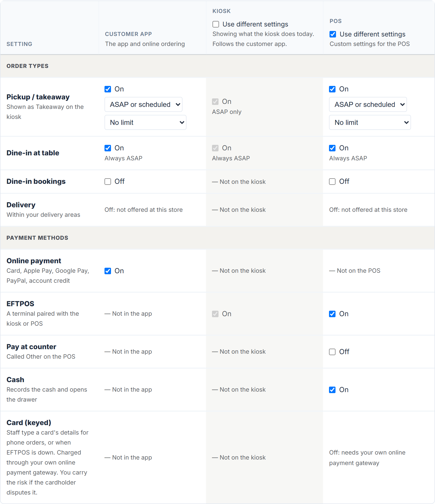Turn off Cash payment on POS

click(x=332, y=390)
